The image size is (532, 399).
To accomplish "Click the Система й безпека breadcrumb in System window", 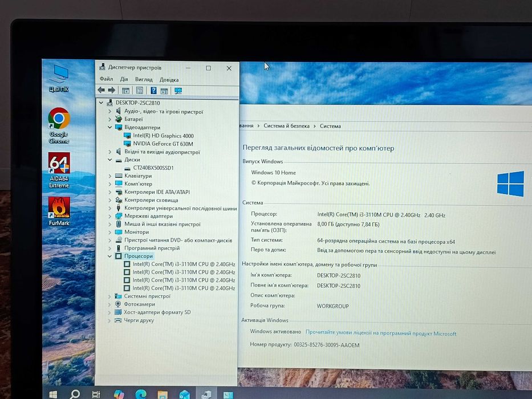I will (x=286, y=126).
